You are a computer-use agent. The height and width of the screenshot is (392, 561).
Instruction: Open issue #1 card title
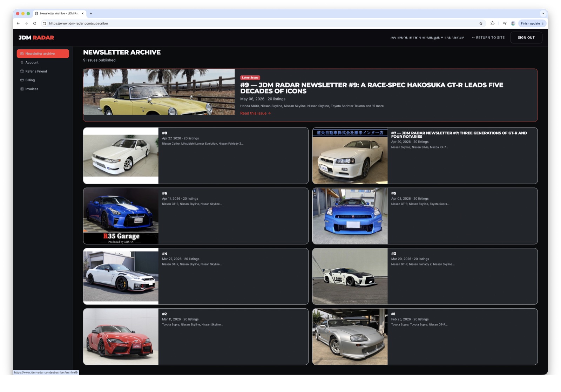point(393,314)
